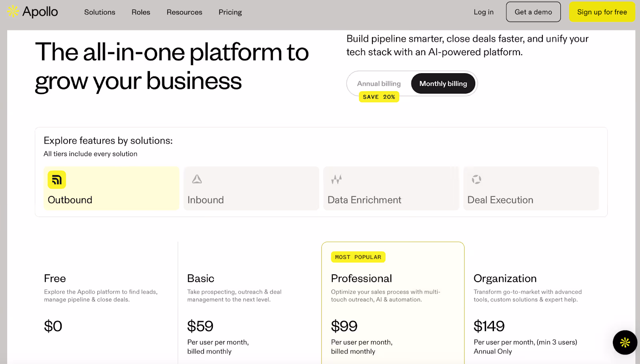Select the Outbound broadcast icon

pyautogui.click(x=56, y=180)
